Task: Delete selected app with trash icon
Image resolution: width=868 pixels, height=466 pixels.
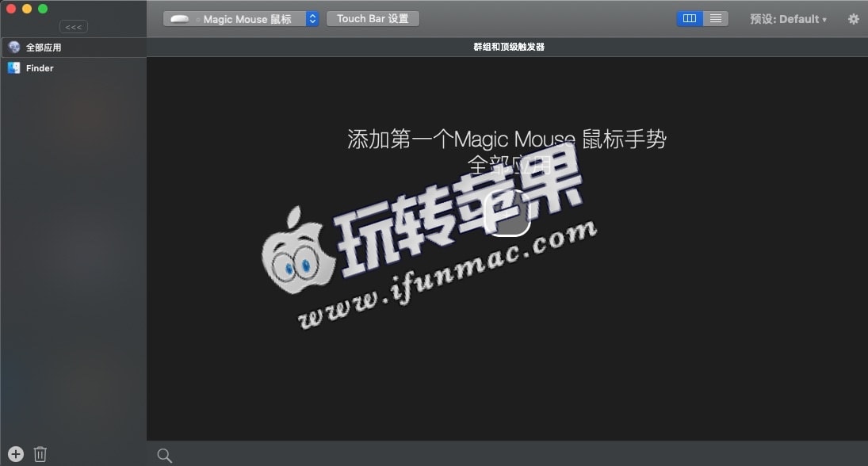Action: coord(40,454)
